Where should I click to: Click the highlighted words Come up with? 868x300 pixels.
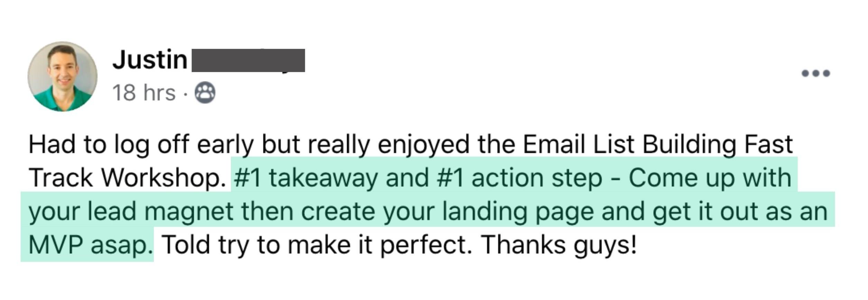[x=710, y=178]
